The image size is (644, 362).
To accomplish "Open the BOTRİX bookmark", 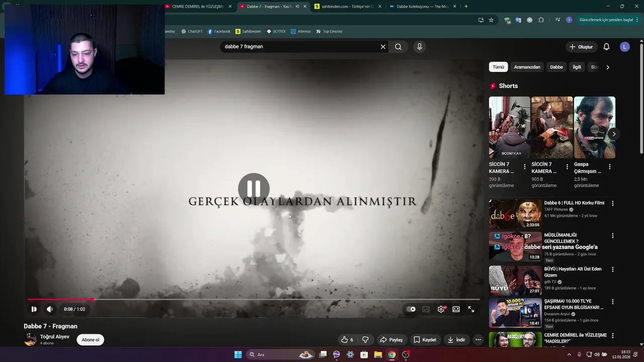I will (x=276, y=31).
